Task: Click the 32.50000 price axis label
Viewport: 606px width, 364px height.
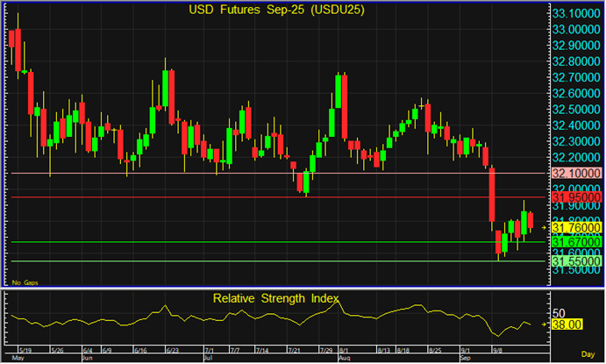Action: 575,110
